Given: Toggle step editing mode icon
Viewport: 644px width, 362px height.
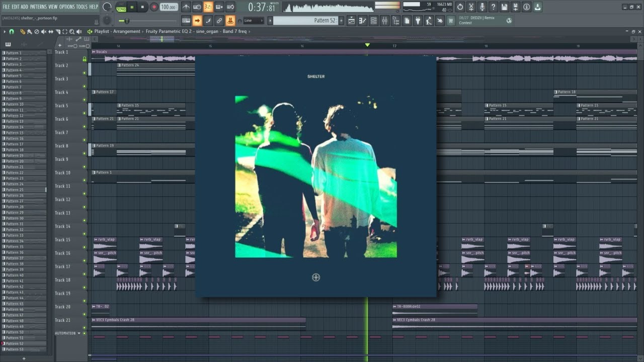Looking at the screenshot, I should [x=208, y=21].
